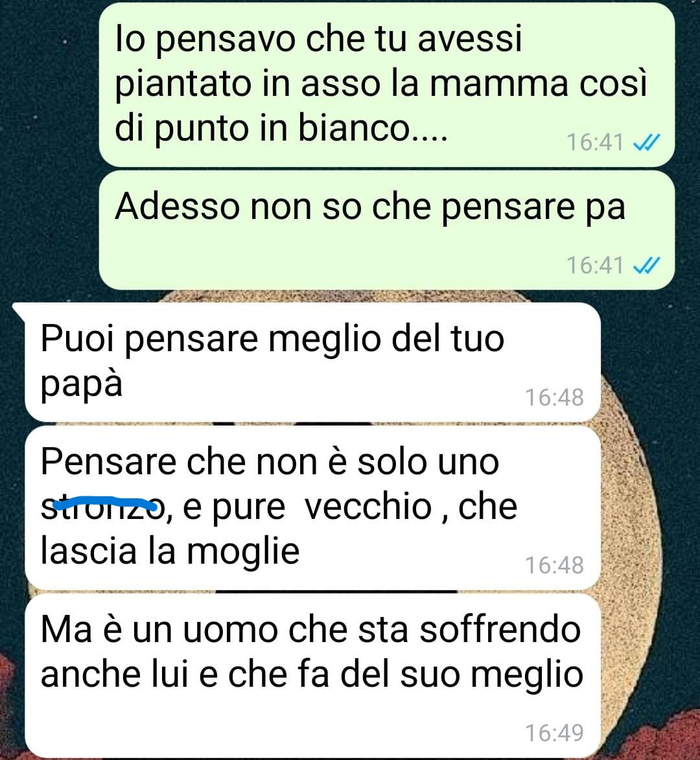Tap the 'Pensare che non è solo uno' message

(312, 507)
